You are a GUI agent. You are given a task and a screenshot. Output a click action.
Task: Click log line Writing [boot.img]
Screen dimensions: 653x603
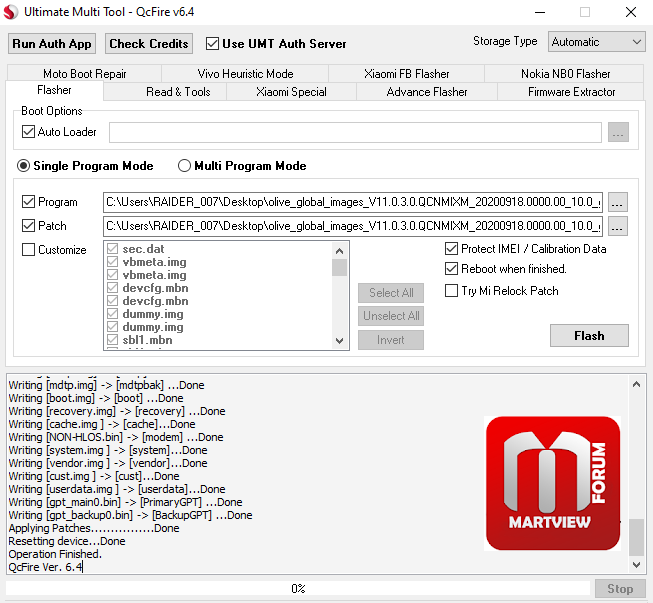[96, 398]
